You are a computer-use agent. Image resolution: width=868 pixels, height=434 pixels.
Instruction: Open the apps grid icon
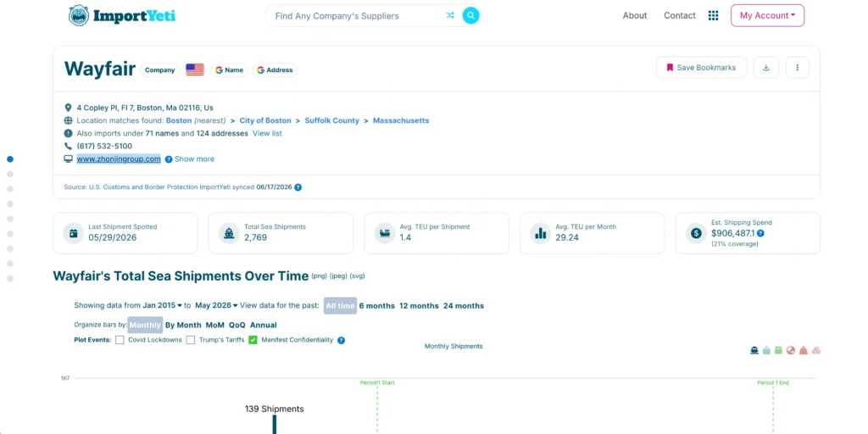[x=714, y=15]
